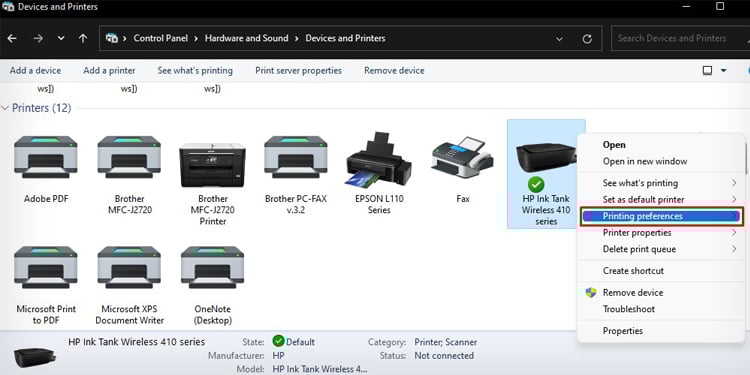Open recent locations dropdown arrow
Viewport: 750px width, 375px height.
[61, 38]
